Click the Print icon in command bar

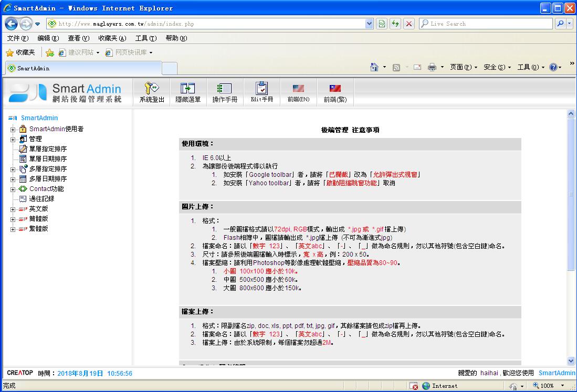[x=432, y=67]
